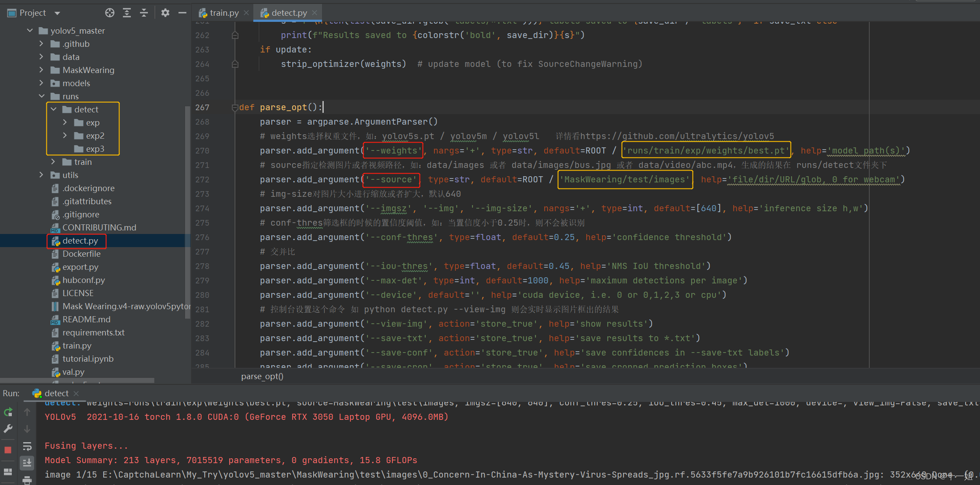Close the train.py editor tab
The width and height of the screenshot is (980, 485).
[x=246, y=13]
